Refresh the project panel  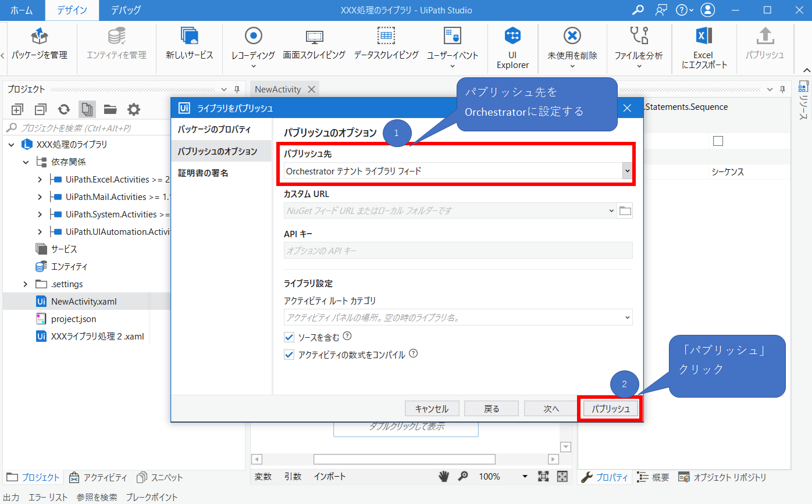pyautogui.click(x=64, y=109)
